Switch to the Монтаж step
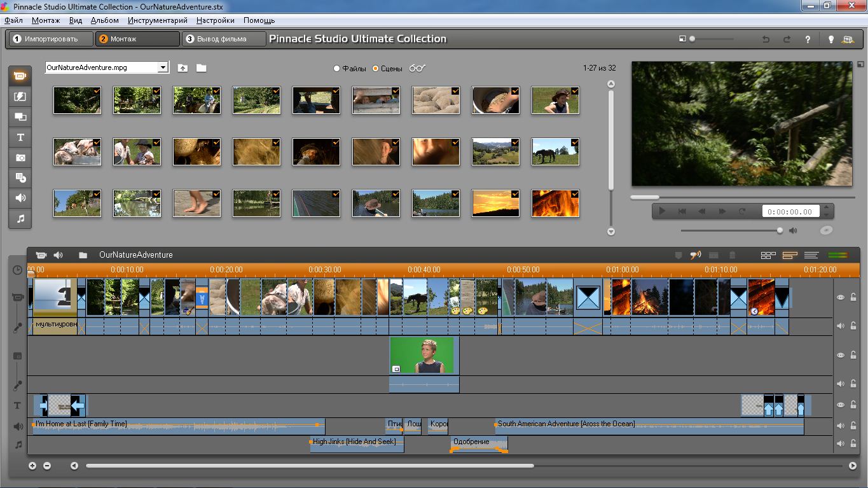The width and height of the screenshot is (868, 488). click(x=137, y=39)
